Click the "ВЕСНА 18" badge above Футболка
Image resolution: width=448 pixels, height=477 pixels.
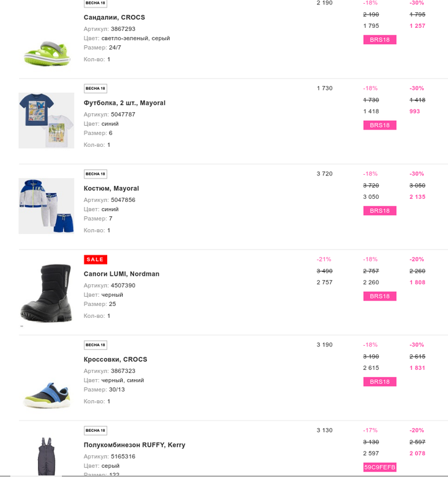[95, 89]
